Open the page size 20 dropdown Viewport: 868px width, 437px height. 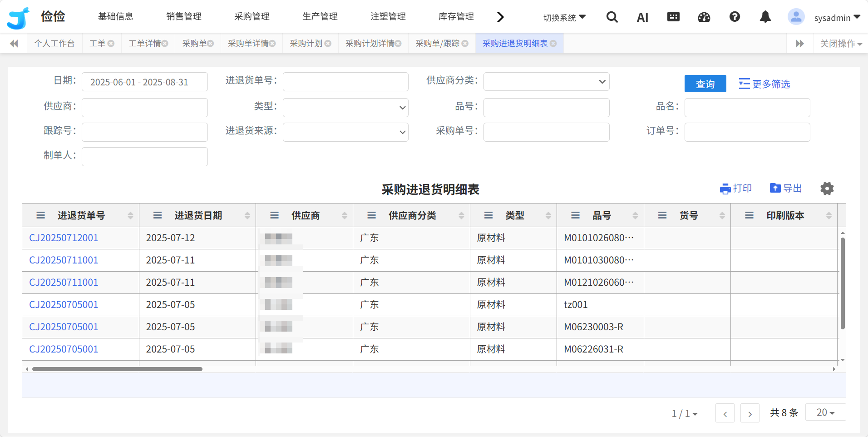tap(825, 412)
